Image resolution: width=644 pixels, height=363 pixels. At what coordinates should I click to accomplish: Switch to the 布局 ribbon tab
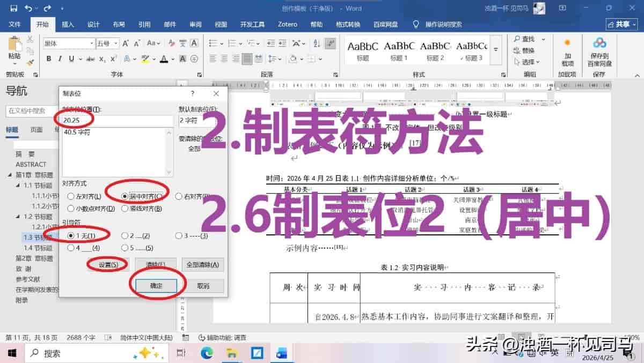(119, 24)
